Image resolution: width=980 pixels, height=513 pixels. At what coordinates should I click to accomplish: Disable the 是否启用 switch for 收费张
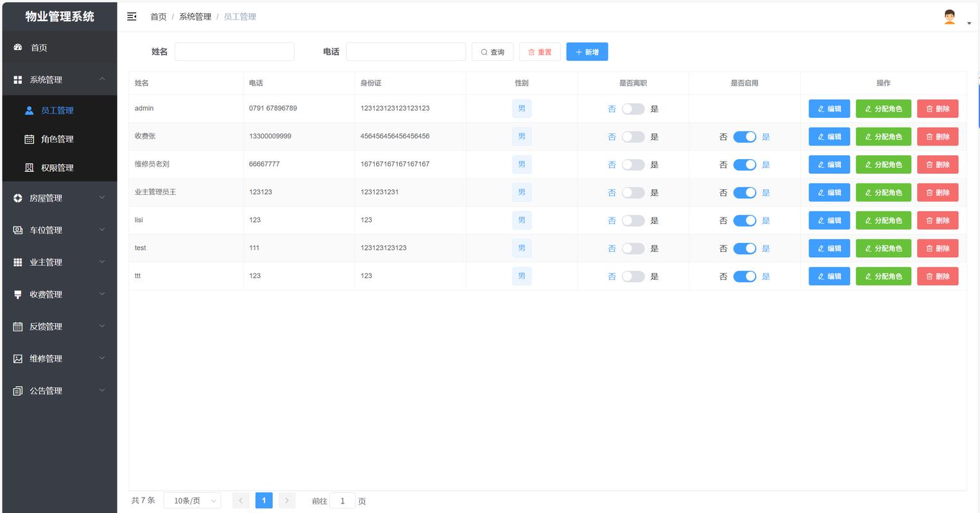click(x=744, y=136)
